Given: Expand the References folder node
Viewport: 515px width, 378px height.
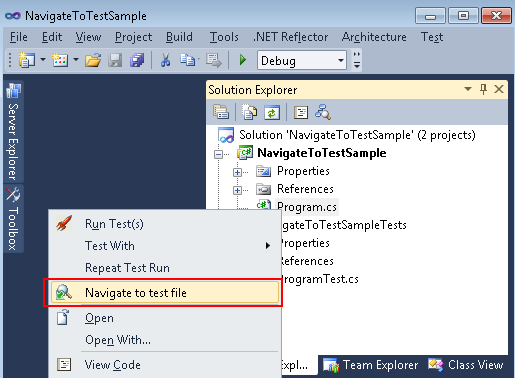Looking at the screenshot, I should 237,190.
